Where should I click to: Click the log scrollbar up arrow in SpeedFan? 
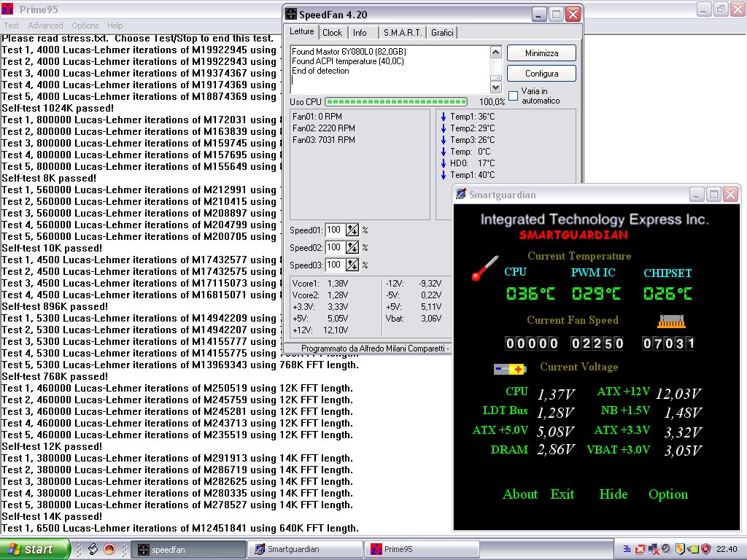495,52
